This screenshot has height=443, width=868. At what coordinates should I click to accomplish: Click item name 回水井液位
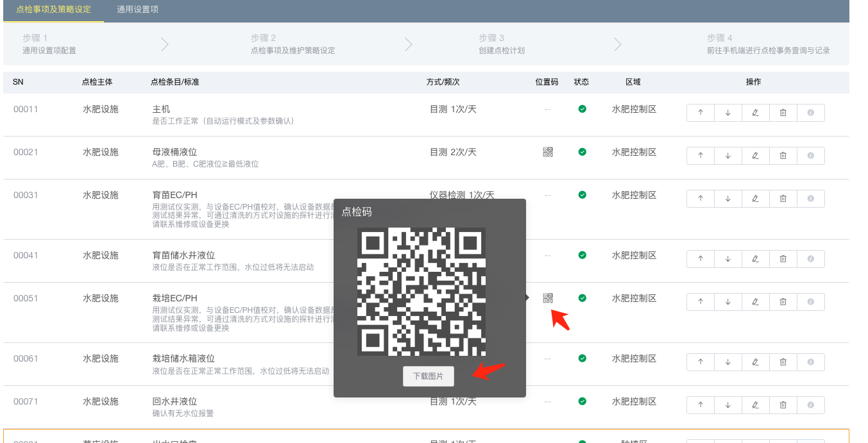(x=174, y=401)
